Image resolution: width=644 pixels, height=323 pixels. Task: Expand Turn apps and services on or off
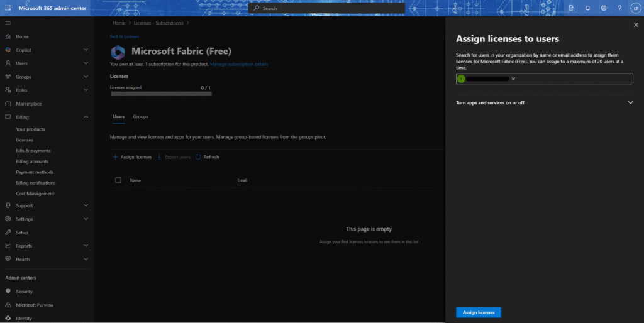tap(630, 102)
